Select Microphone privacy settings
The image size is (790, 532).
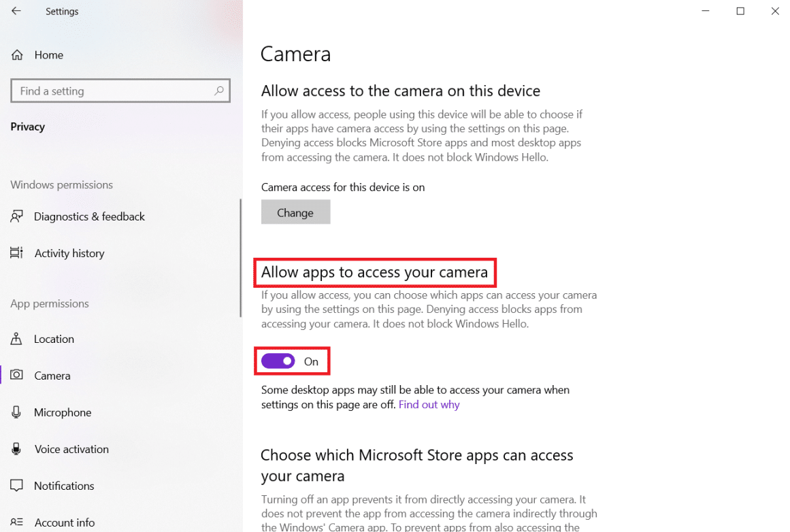(63, 412)
